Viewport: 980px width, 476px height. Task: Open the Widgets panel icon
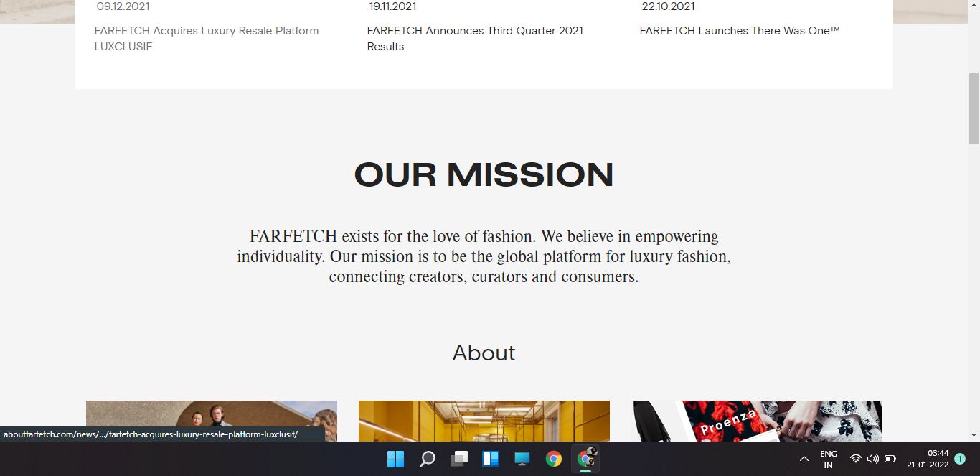(x=489, y=459)
